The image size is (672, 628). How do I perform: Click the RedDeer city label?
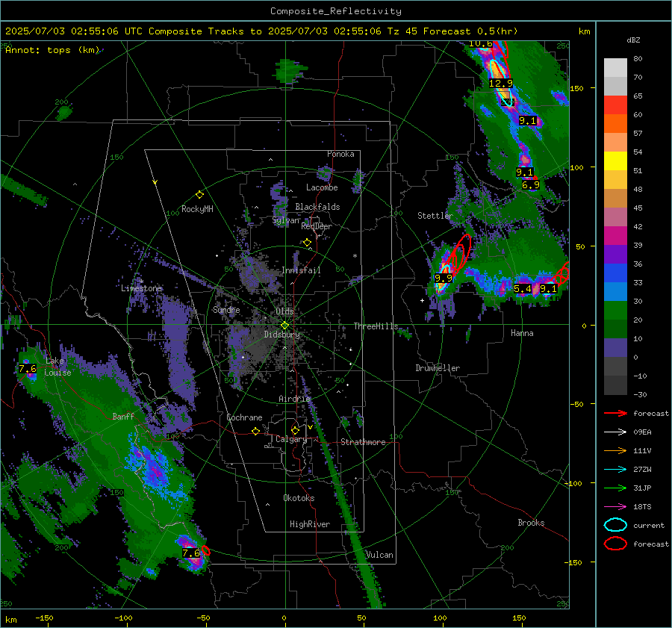(x=317, y=226)
